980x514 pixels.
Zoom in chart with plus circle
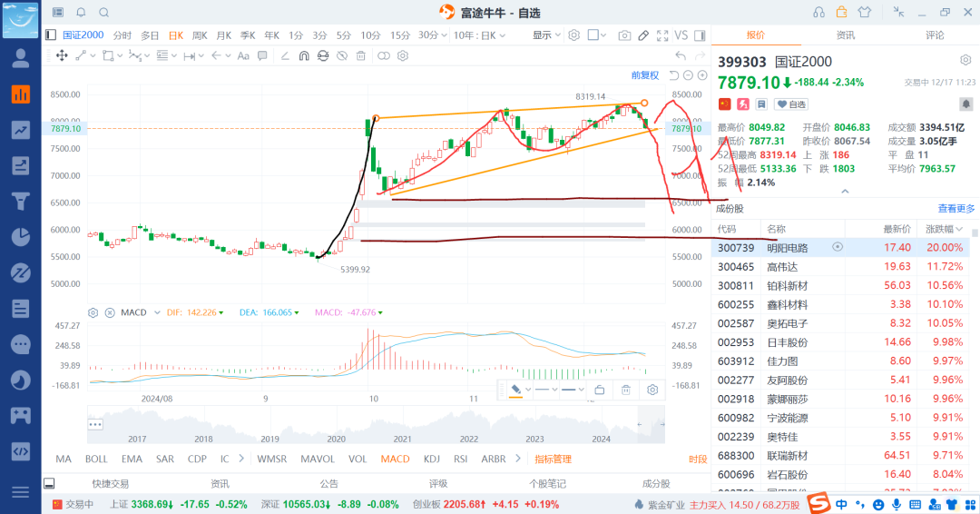(x=702, y=75)
